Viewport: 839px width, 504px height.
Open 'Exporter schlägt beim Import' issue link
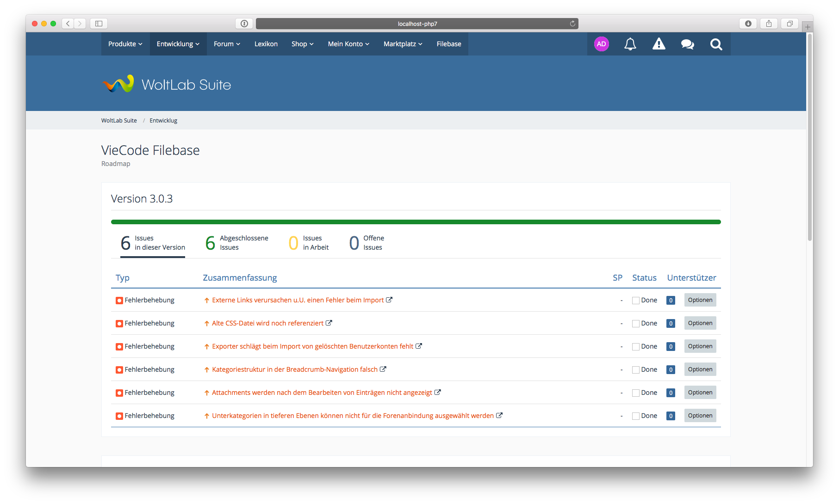tap(312, 346)
